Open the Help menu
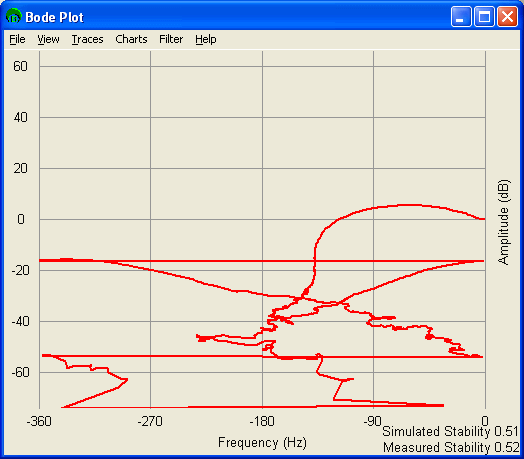 pos(206,39)
